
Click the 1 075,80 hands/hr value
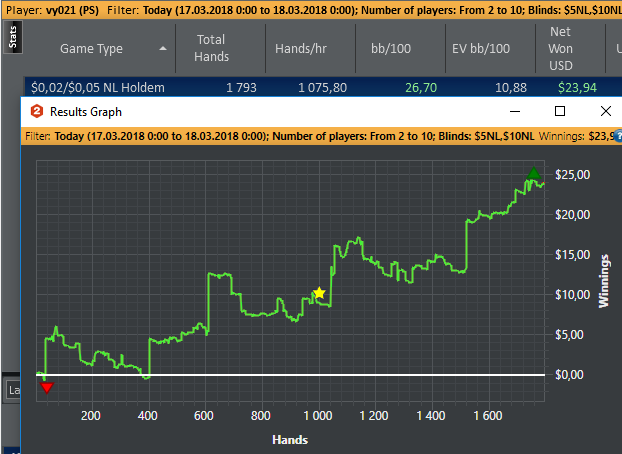coord(322,87)
